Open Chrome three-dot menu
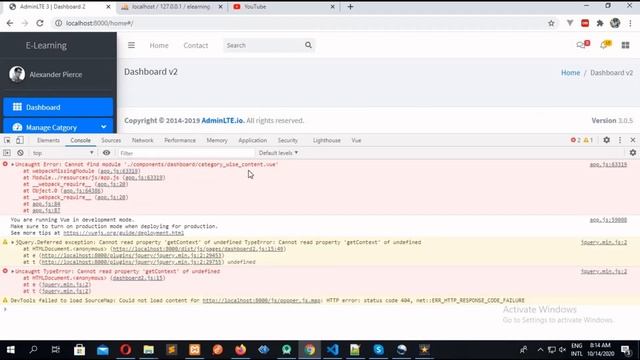 click(x=630, y=23)
